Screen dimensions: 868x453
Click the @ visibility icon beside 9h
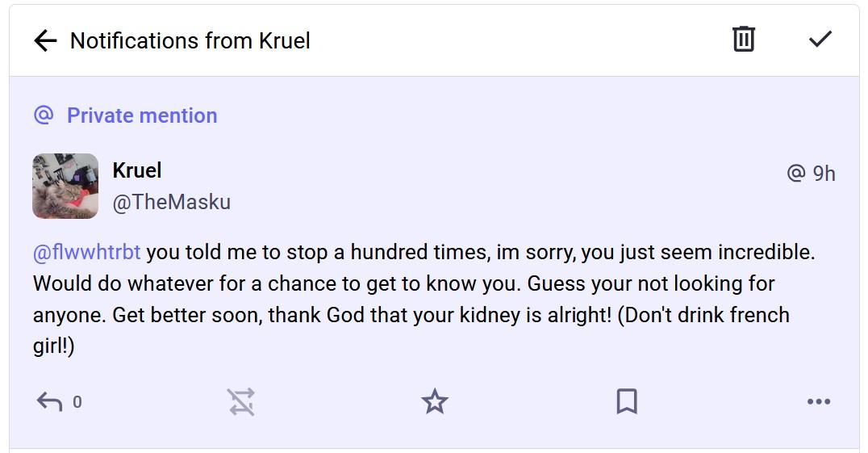point(795,174)
